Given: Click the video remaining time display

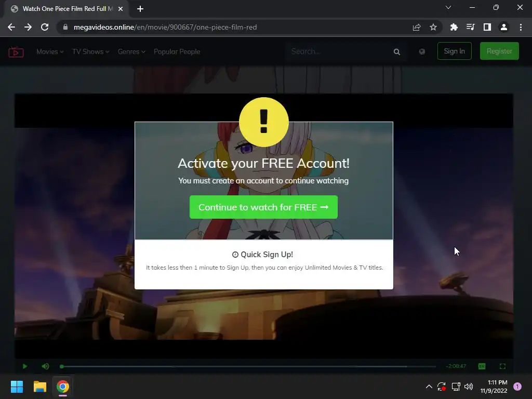Looking at the screenshot, I should [456, 366].
